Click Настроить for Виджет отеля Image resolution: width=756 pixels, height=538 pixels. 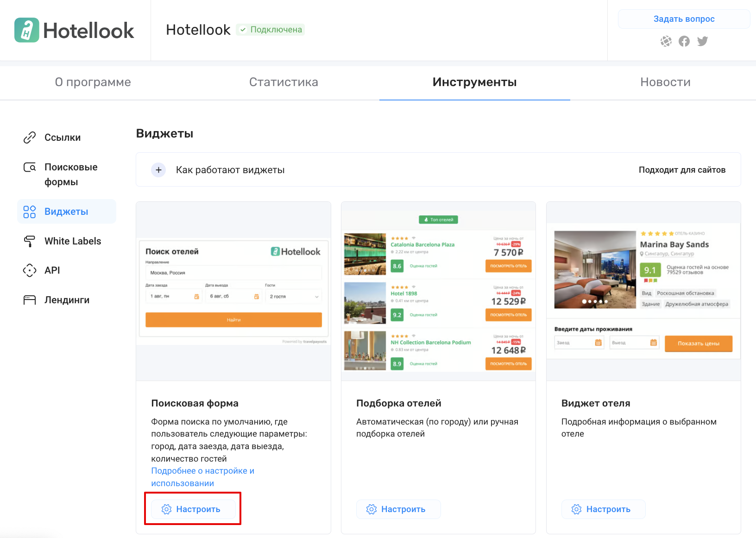[603, 509]
